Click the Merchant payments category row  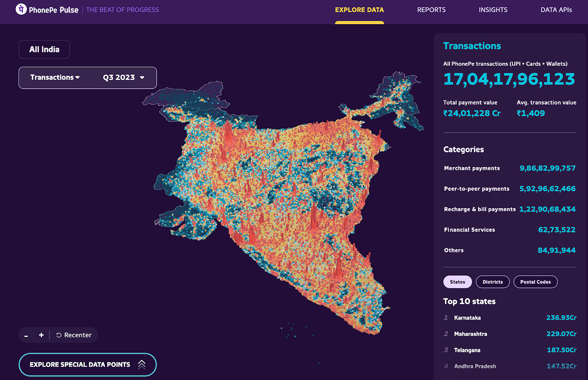pos(510,168)
